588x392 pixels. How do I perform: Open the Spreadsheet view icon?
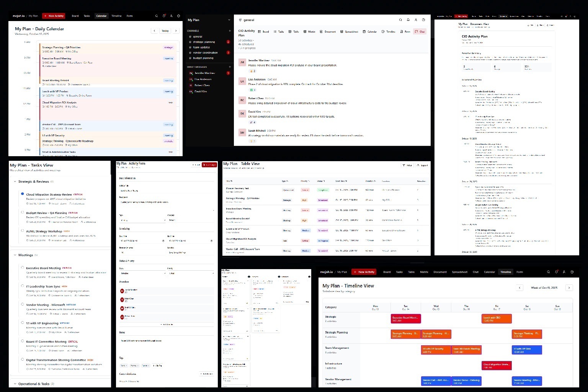click(341, 31)
